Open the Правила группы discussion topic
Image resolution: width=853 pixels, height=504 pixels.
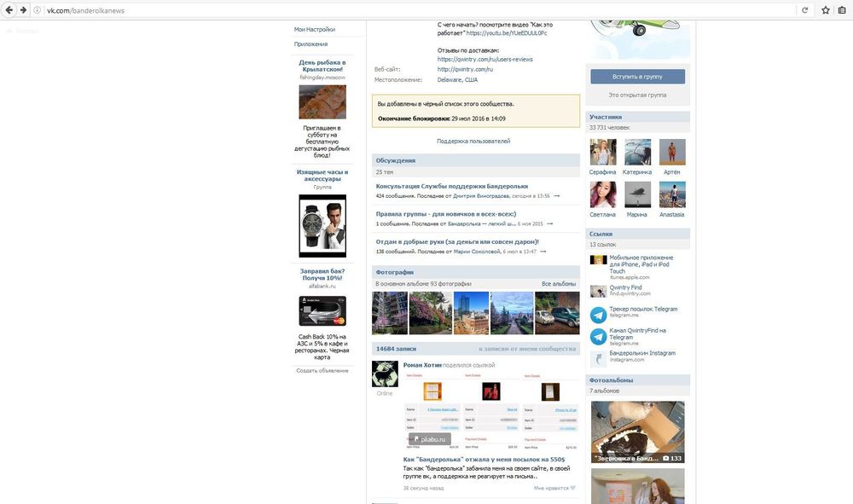click(x=446, y=214)
